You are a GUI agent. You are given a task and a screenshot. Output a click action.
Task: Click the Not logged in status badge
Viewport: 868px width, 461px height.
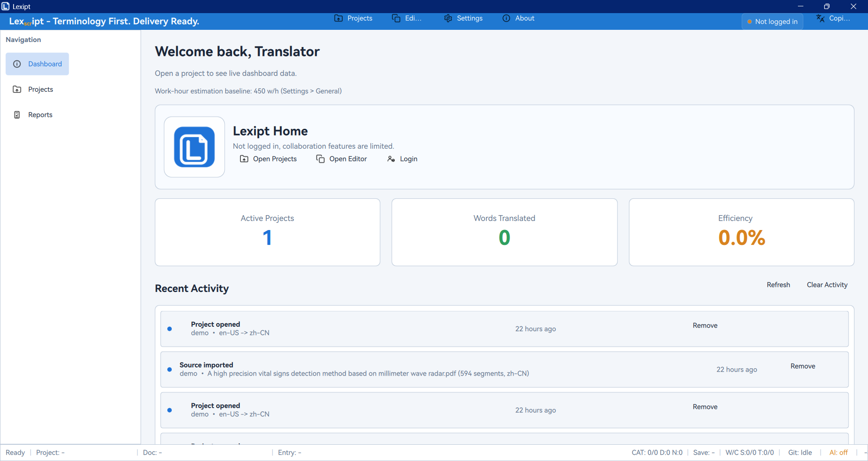(x=772, y=21)
